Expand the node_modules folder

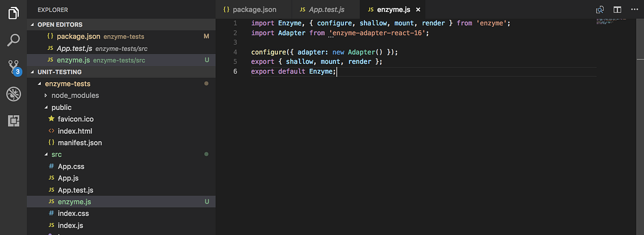click(121, 96)
